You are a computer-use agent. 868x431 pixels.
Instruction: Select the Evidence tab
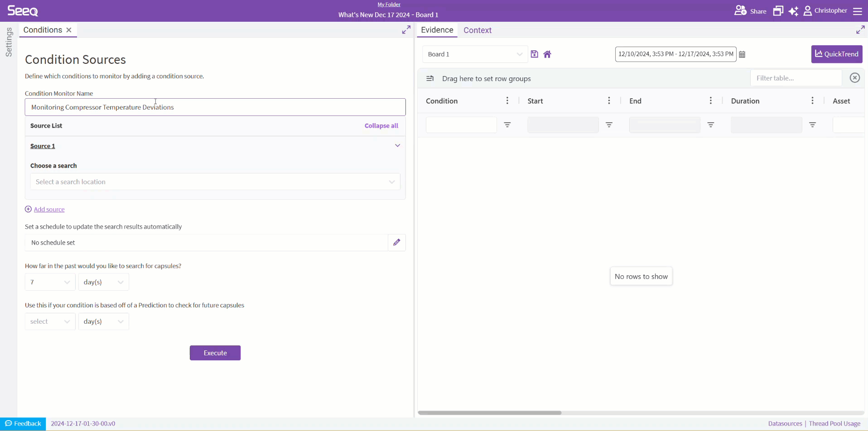[437, 30]
